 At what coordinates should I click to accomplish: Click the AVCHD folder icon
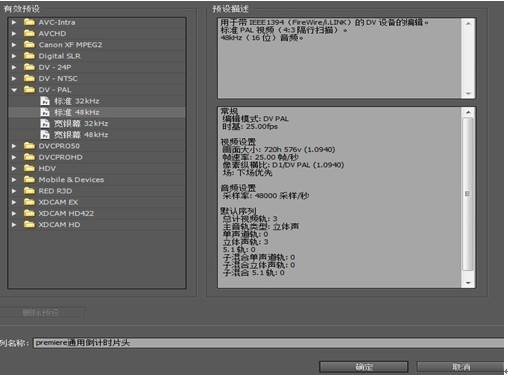coord(29,33)
